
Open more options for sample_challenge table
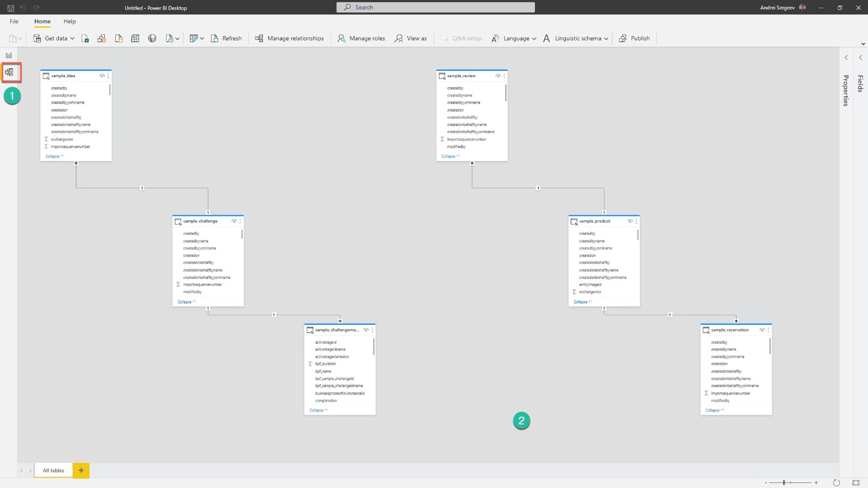click(240, 221)
